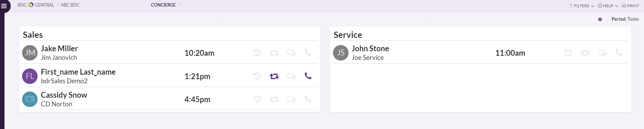
Task: Click chat bubbles icon for Jake Miller
Action: [291, 53]
